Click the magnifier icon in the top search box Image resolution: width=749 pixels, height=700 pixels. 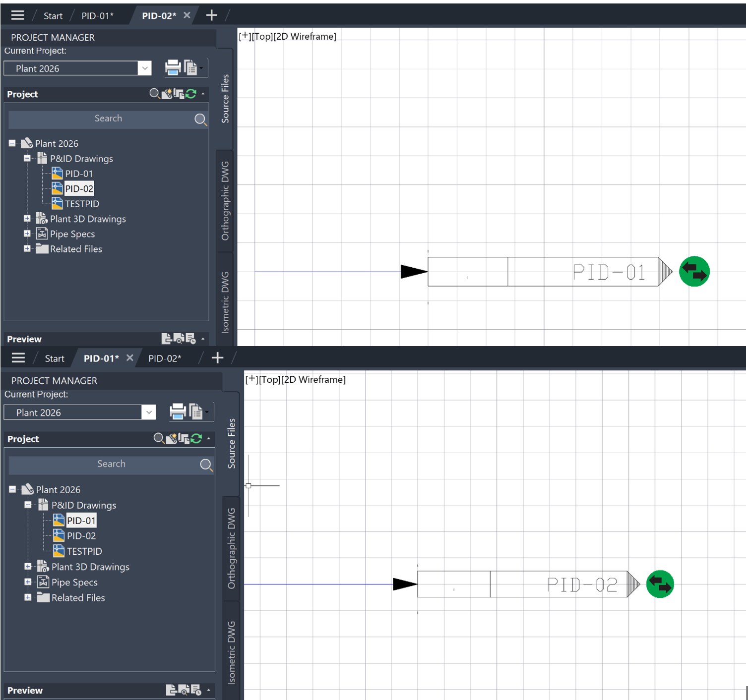coord(200,119)
